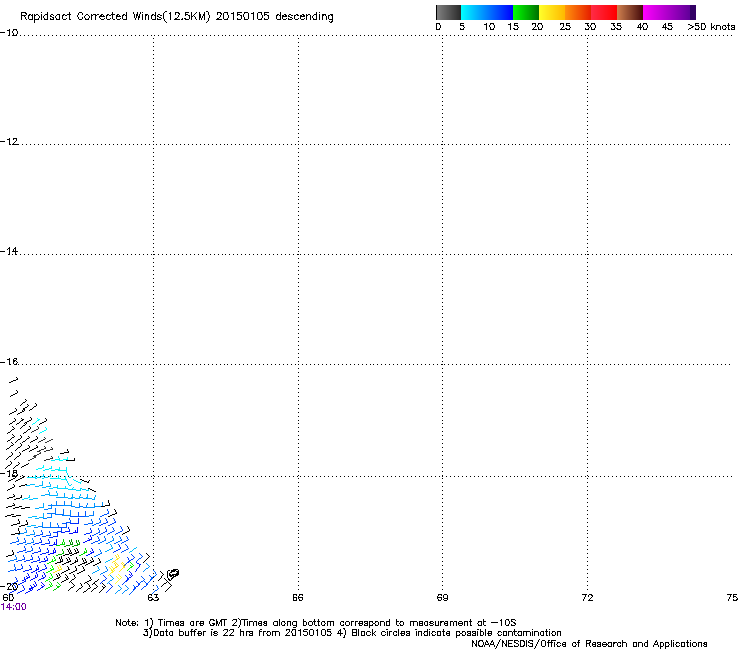The image size is (740, 650).
Task: Click the 'Note: 1) Times are GMT' line
Action: (316, 623)
